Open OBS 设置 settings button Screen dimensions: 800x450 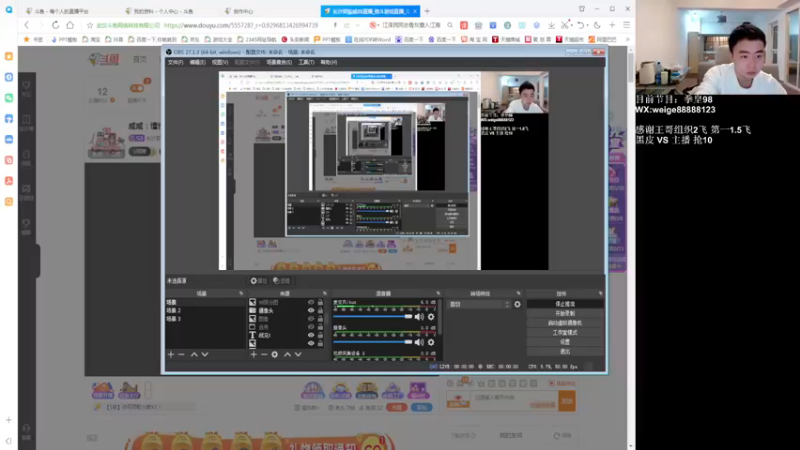(565, 342)
